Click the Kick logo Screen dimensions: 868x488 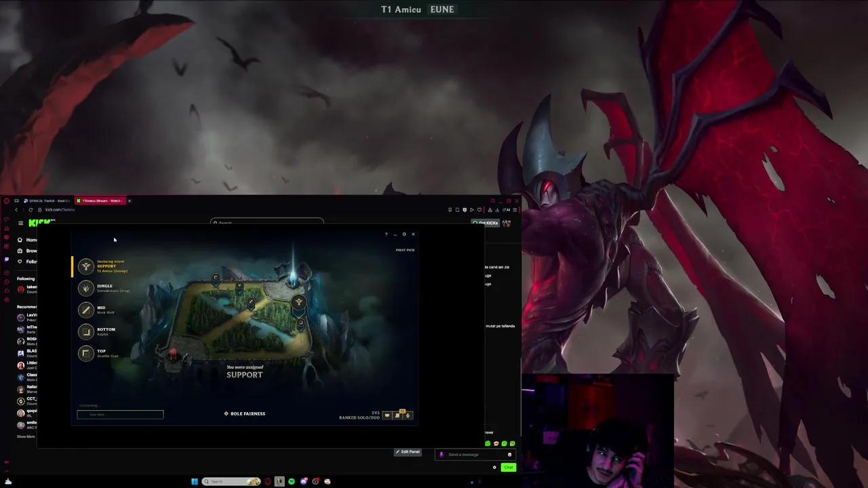coord(42,223)
